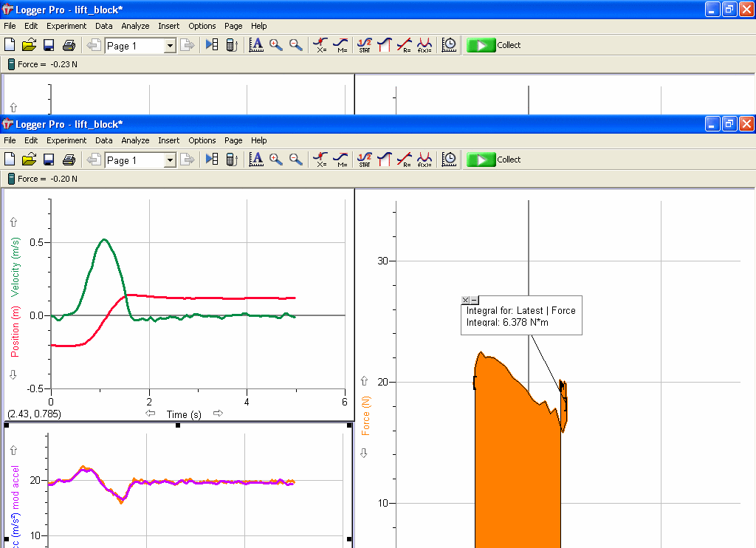Click the Time (s) x-axis label
Viewport: 756px width, 548px height.
tap(184, 414)
